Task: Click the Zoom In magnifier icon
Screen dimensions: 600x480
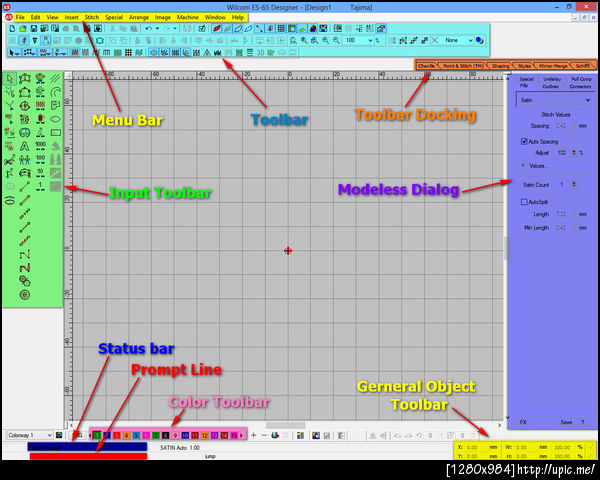Action: pyautogui.click(x=326, y=40)
